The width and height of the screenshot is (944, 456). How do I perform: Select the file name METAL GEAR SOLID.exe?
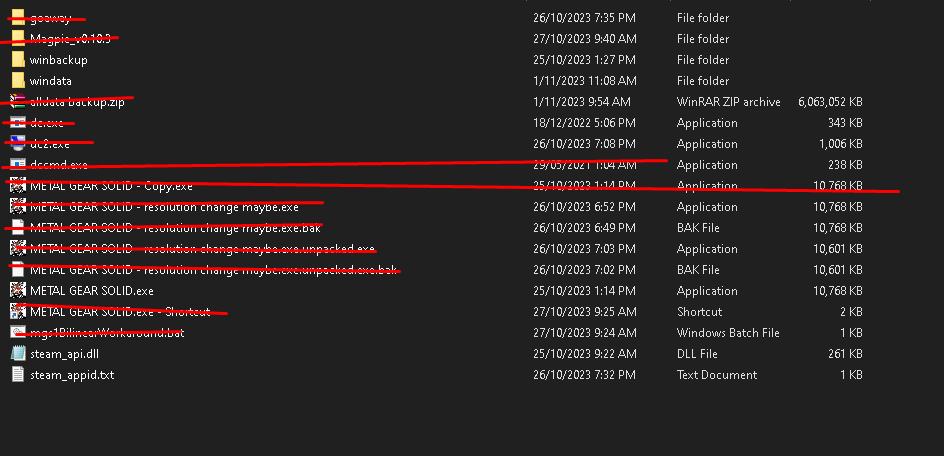click(92, 291)
